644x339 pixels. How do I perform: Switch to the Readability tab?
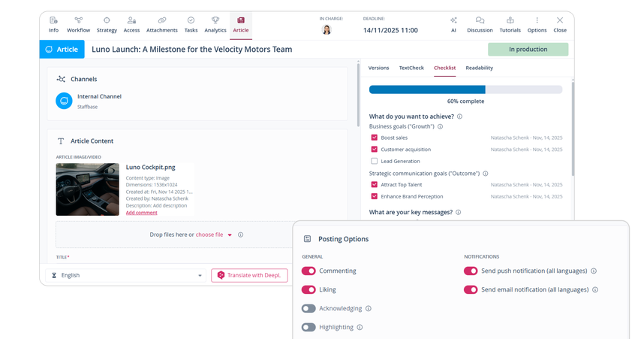pyautogui.click(x=480, y=68)
